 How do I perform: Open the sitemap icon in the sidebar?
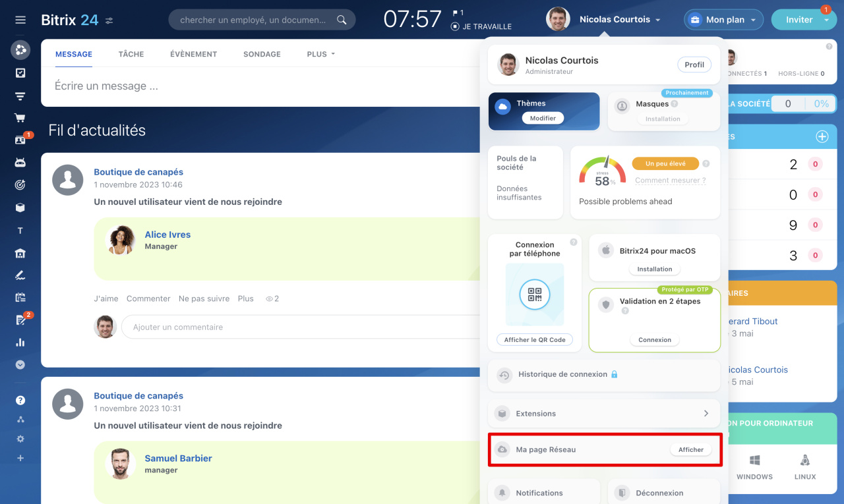point(20,420)
